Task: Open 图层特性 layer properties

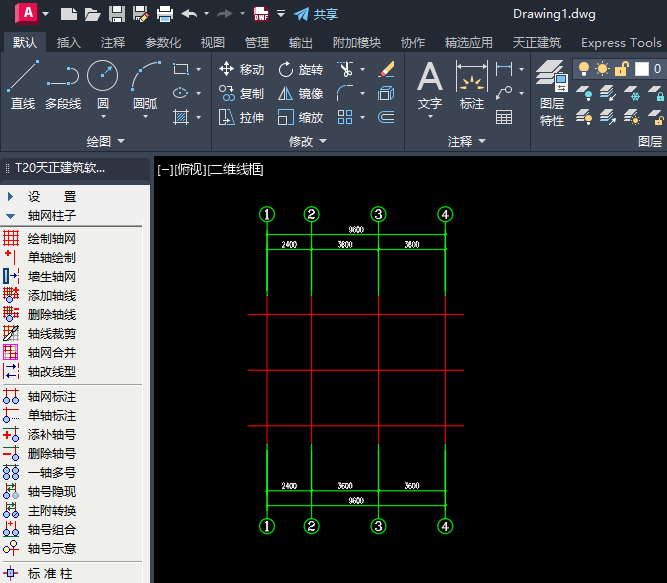Action: [551, 90]
